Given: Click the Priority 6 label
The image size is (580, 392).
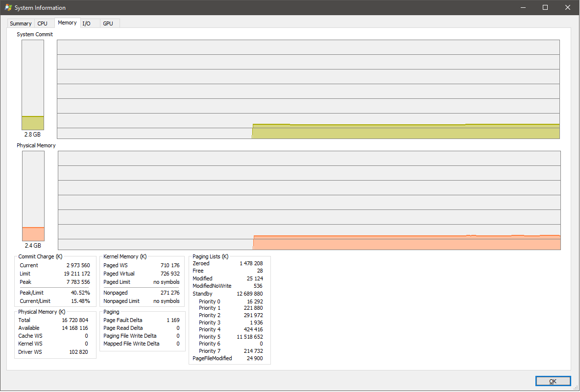Looking at the screenshot, I should (209, 344).
